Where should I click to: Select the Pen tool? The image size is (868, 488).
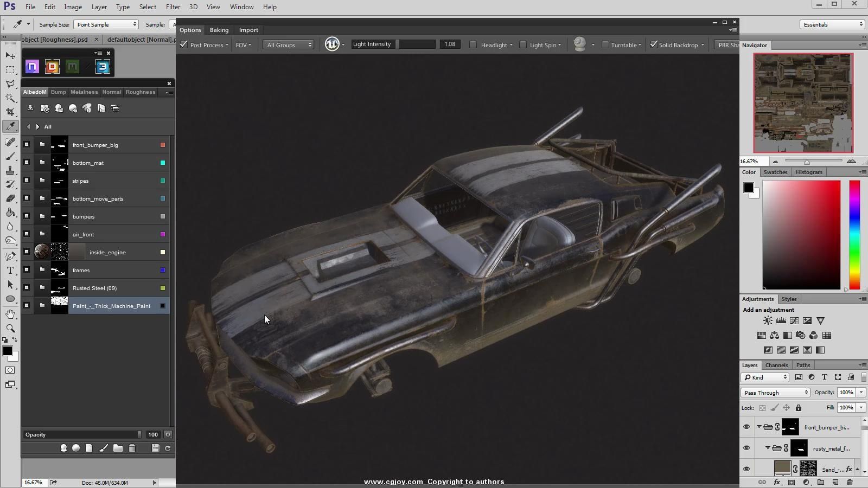pyautogui.click(x=10, y=256)
